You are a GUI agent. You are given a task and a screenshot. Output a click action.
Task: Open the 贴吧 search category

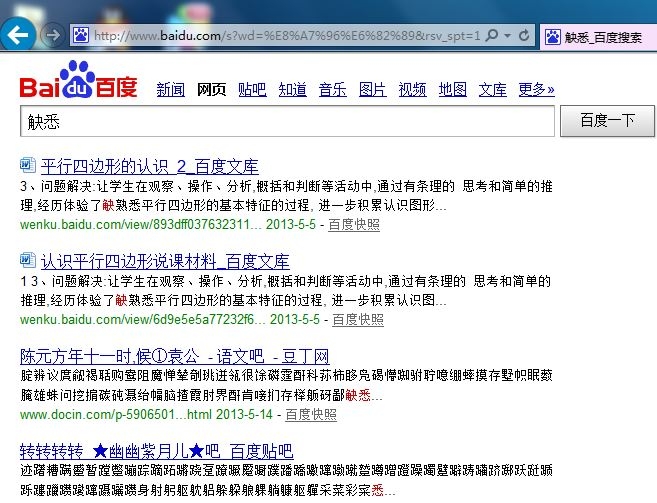[252, 89]
